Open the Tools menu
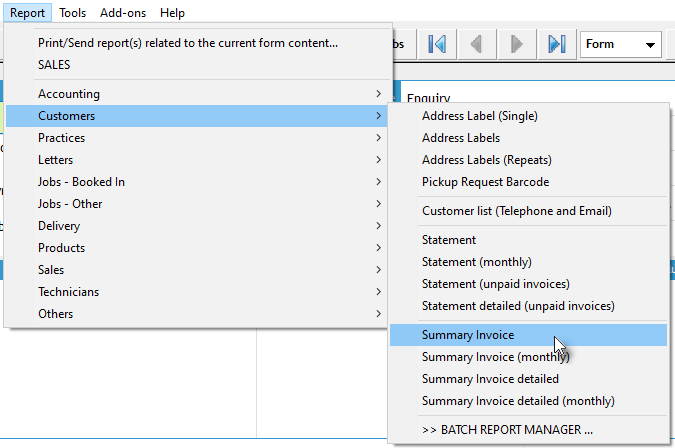This screenshot has height=448, width=675. [x=72, y=13]
